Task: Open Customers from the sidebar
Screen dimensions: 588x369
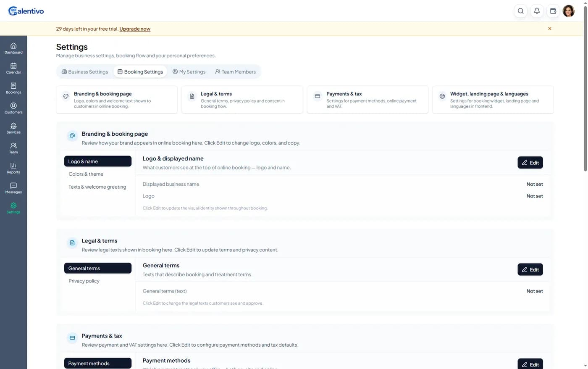Action: coord(13,108)
